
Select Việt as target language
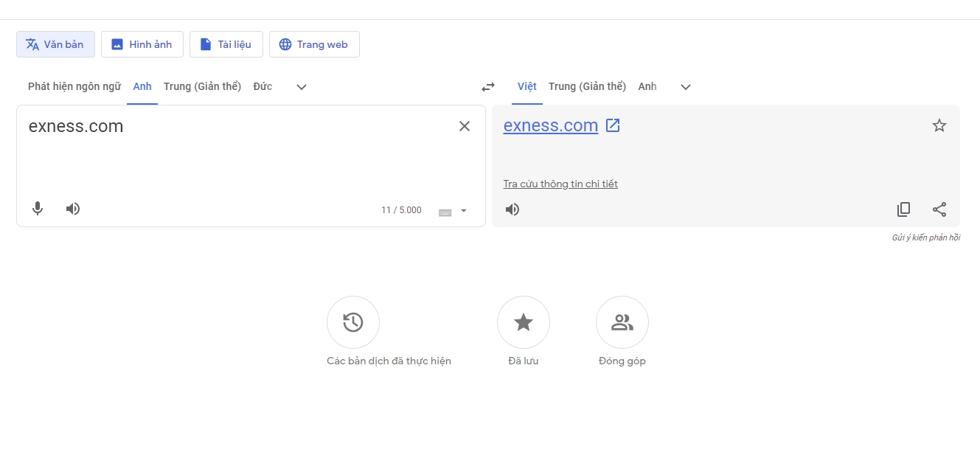[527, 86]
